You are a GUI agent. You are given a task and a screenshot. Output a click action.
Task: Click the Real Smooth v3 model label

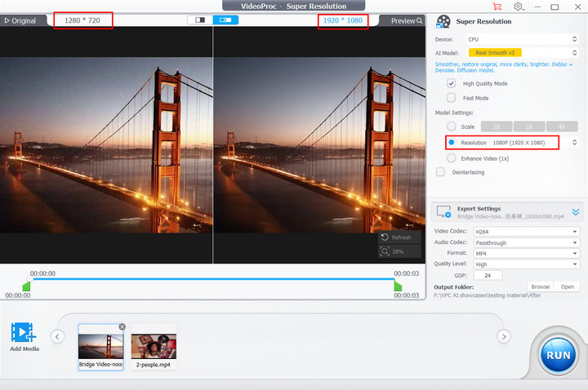(x=495, y=53)
